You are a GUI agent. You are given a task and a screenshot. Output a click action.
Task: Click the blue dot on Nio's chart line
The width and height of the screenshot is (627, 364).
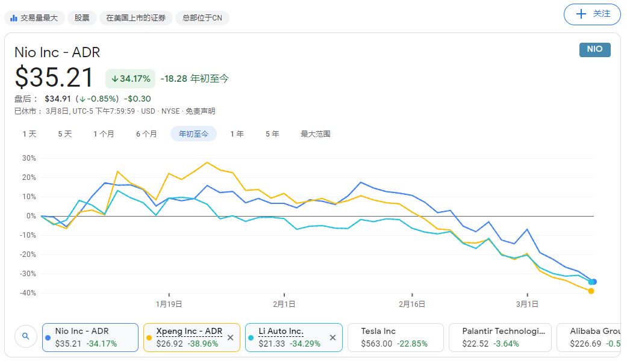tap(593, 281)
